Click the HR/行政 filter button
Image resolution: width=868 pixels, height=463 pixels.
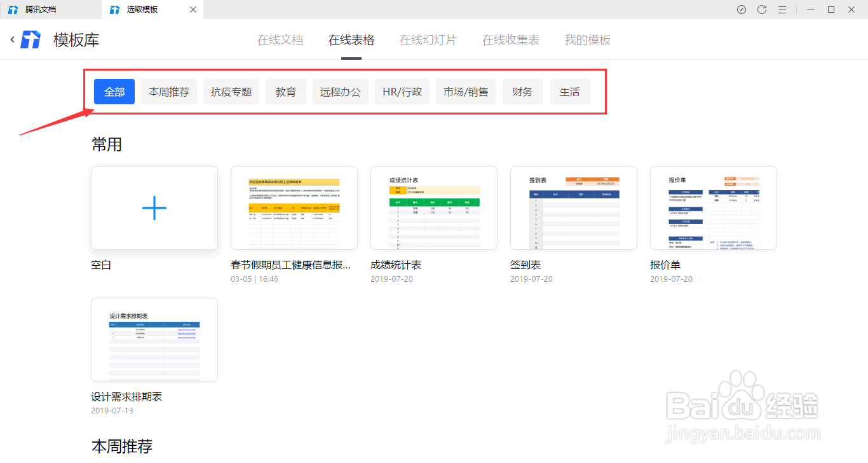(x=402, y=91)
